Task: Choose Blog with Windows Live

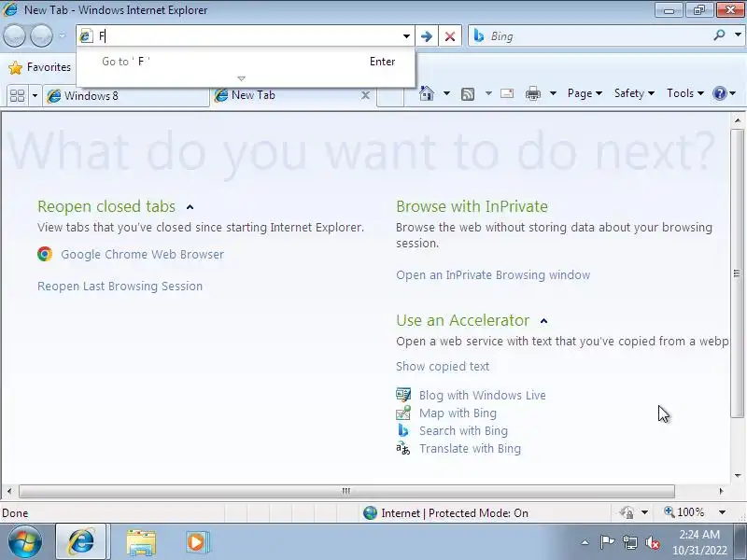Action: (483, 395)
